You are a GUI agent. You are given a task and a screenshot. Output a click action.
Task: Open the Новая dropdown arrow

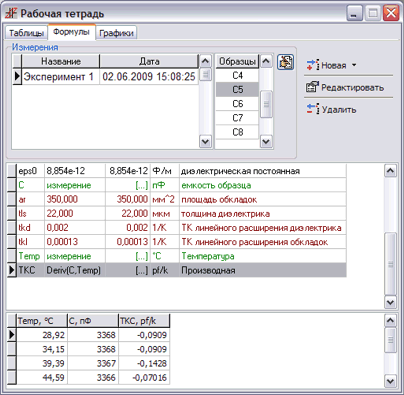(354, 65)
